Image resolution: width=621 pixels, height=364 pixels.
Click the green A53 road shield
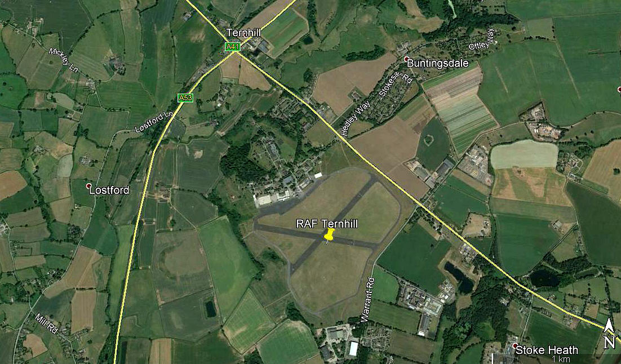click(x=185, y=97)
